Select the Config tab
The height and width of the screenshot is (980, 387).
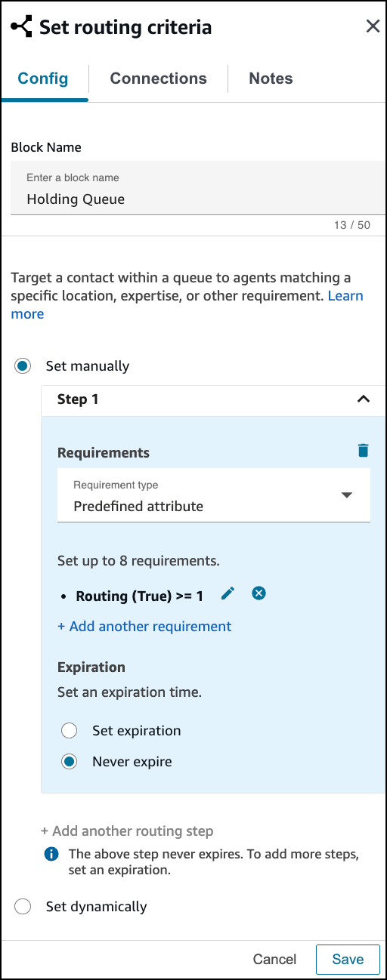pos(43,79)
